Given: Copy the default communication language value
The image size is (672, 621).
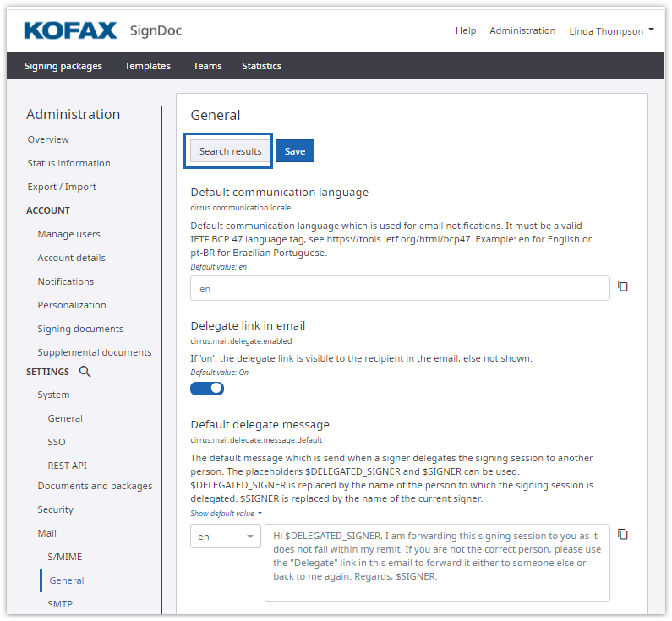Looking at the screenshot, I should [623, 286].
